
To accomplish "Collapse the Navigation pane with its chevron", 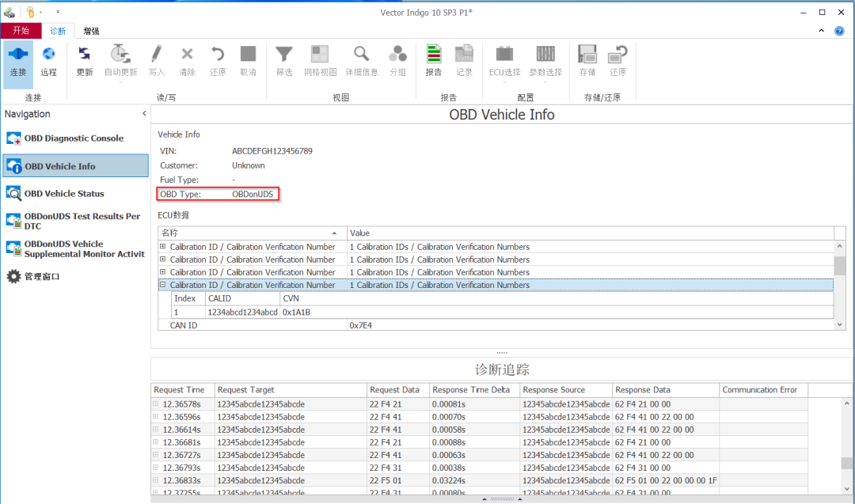I will coord(144,113).
